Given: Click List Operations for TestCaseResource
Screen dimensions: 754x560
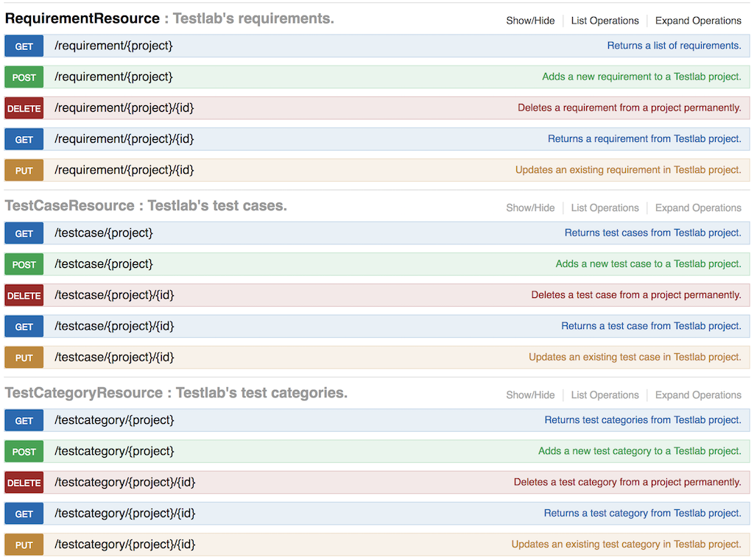Looking at the screenshot, I should (605, 208).
